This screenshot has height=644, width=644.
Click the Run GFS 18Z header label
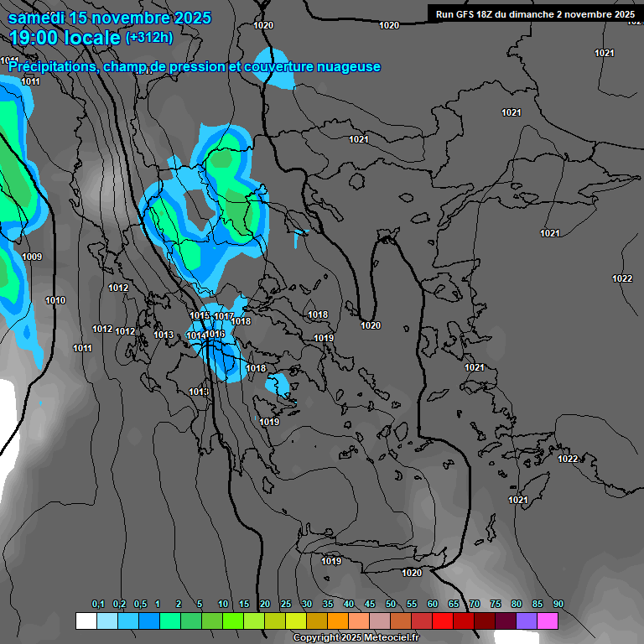535,14
